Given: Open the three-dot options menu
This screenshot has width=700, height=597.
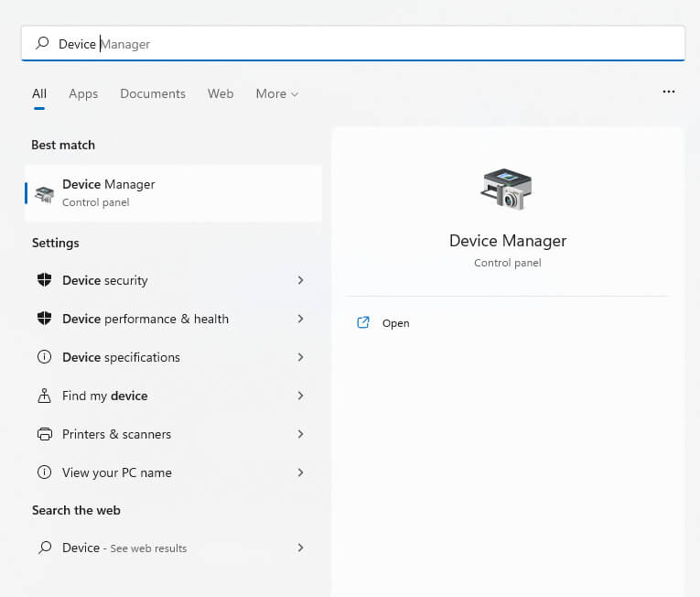Looking at the screenshot, I should [x=669, y=92].
